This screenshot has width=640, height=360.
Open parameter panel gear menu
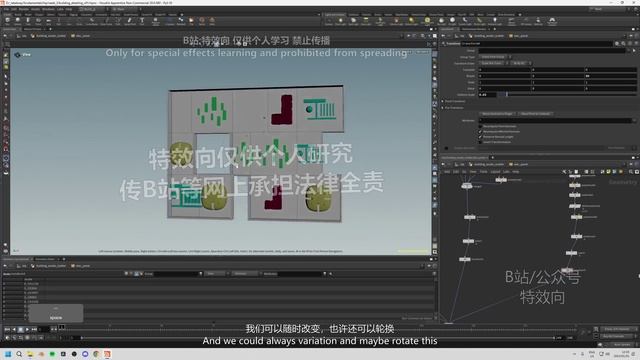(x=617, y=43)
